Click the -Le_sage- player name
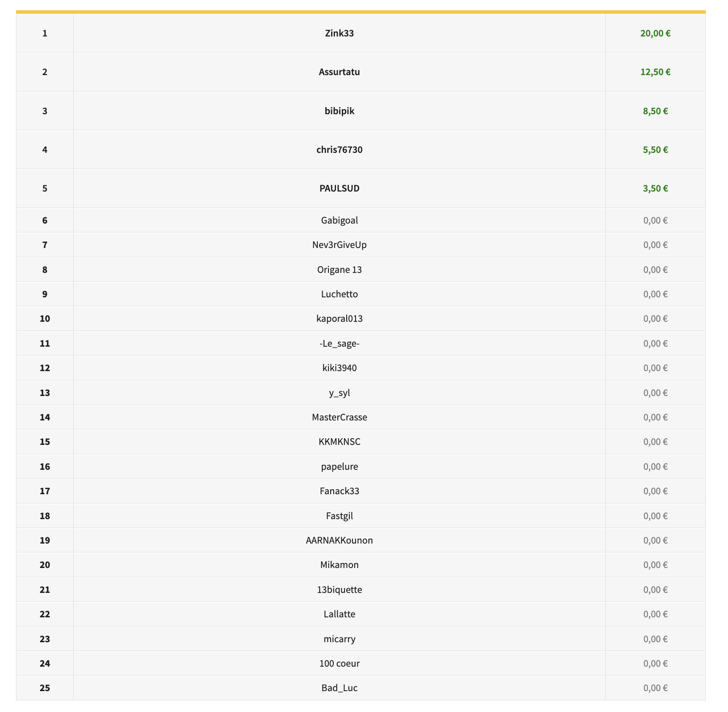Viewport: 728px width, 712px height. [x=339, y=344]
